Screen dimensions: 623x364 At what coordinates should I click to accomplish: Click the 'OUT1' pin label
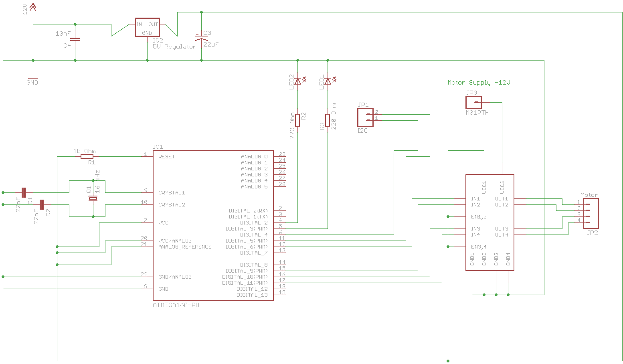pos(502,199)
